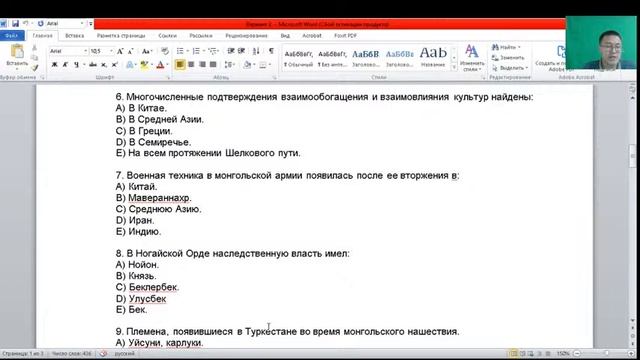Screen dimensions: 640x360
Task: Switch to Разметка страницы tab
Action: coord(121,36)
